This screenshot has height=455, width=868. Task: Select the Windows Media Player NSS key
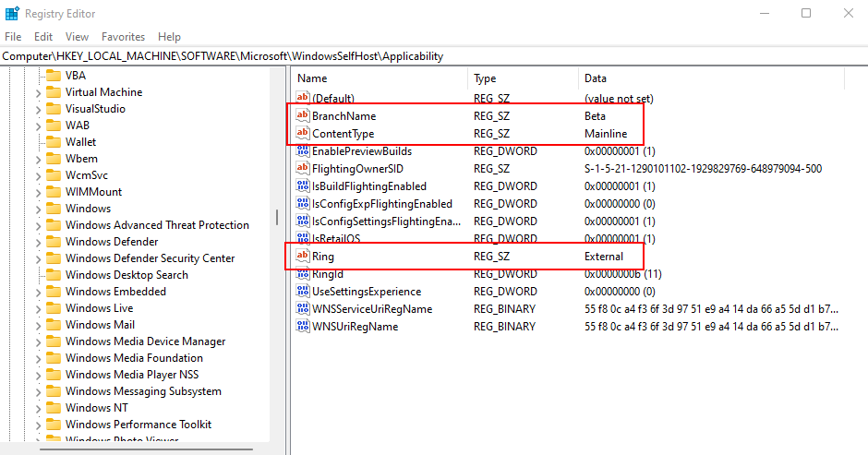tap(132, 374)
